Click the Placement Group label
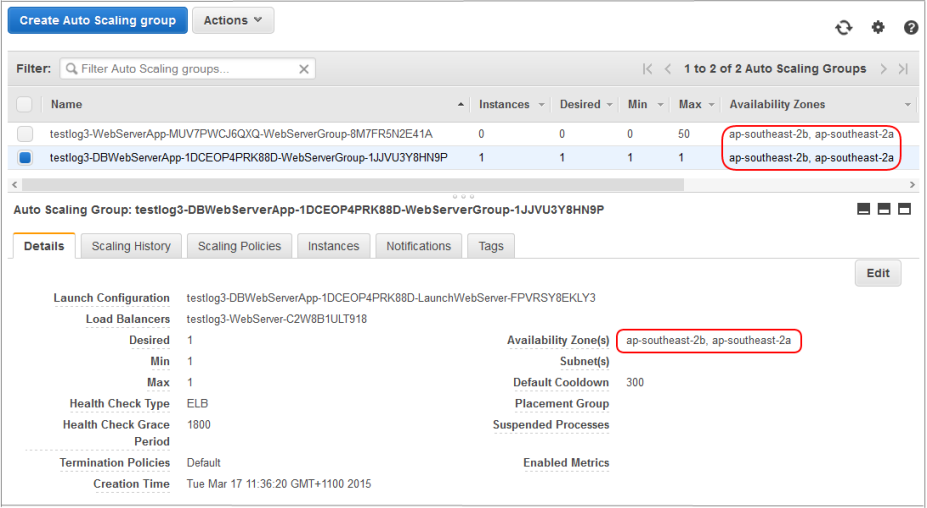Image resolution: width=927 pixels, height=508 pixels. pos(562,404)
